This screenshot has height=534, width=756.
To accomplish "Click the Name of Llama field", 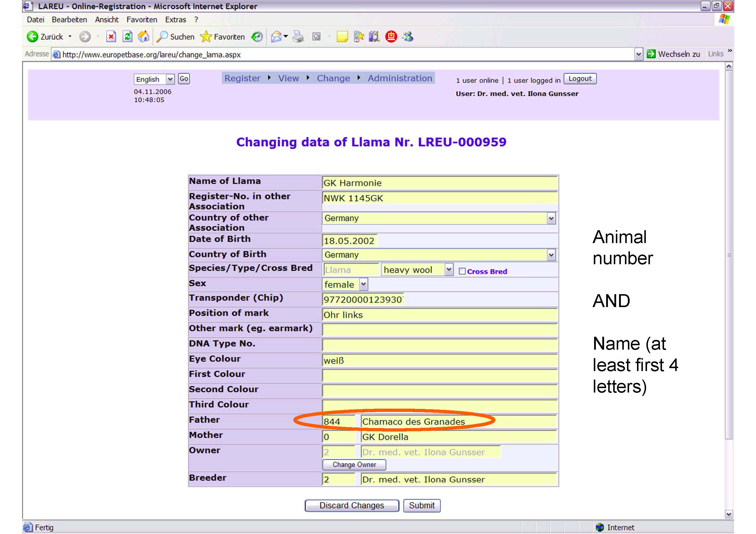I will coord(440,183).
